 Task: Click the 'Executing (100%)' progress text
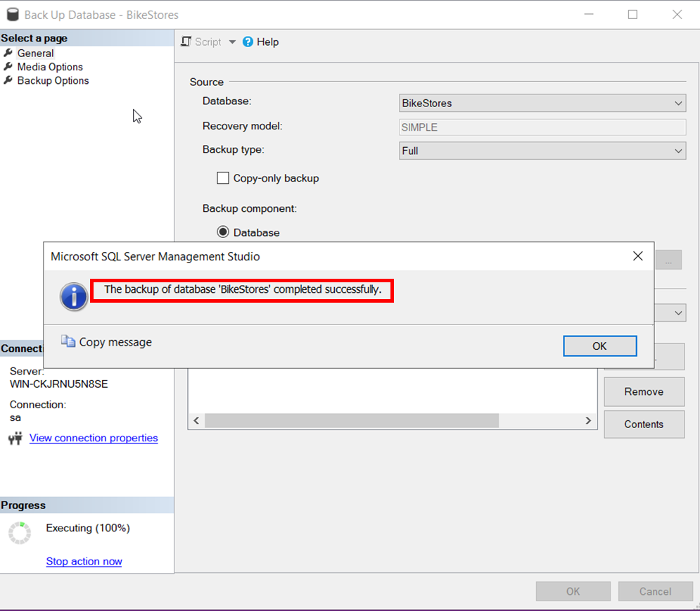(x=88, y=528)
